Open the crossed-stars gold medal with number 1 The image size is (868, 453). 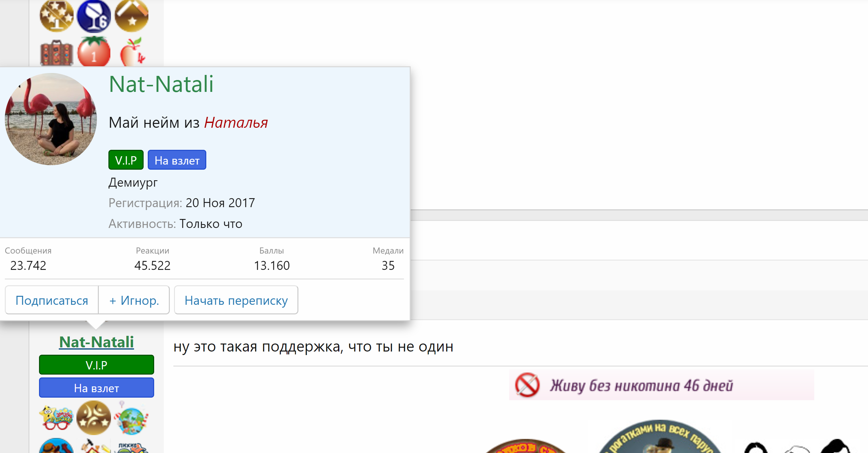coord(56,15)
